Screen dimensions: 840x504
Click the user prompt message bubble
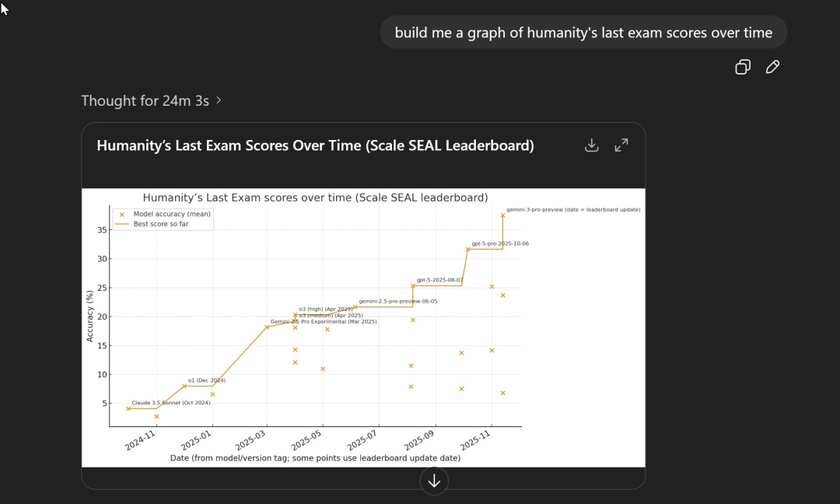tap(583, 33)
